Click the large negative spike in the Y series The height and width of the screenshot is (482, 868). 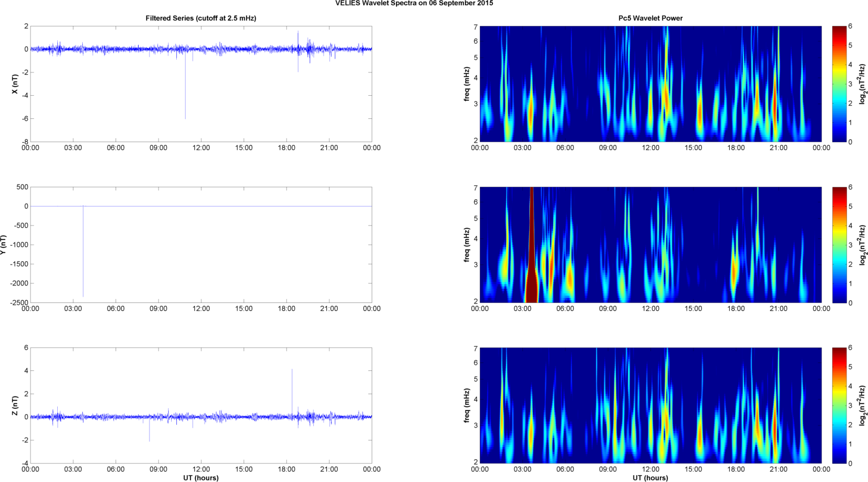[83, 251]
